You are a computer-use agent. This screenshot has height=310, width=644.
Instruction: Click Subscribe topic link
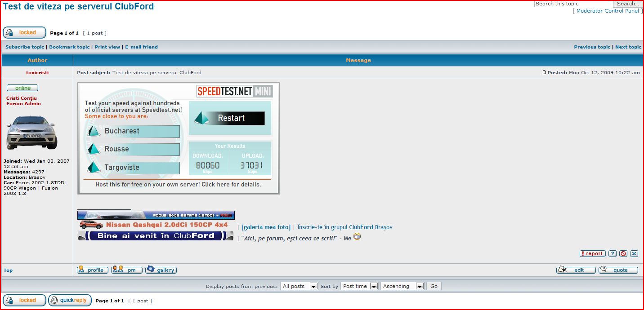tap(25, 47)
